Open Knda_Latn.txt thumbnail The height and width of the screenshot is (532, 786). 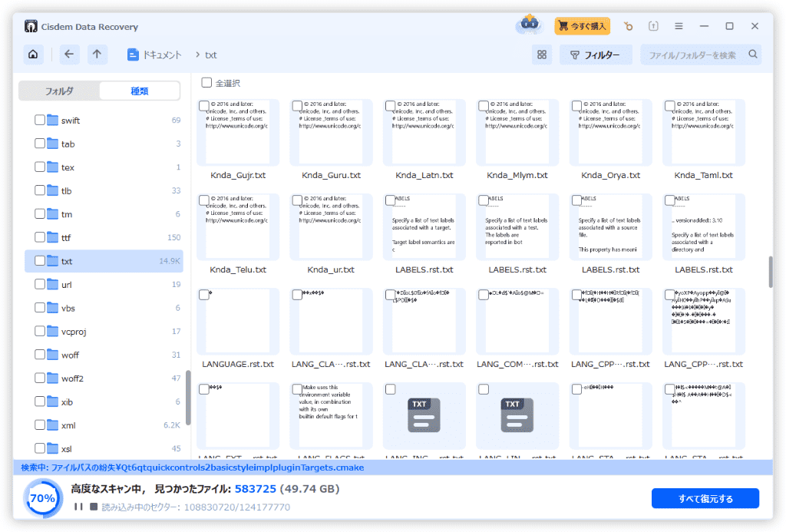tap(424, 132)
